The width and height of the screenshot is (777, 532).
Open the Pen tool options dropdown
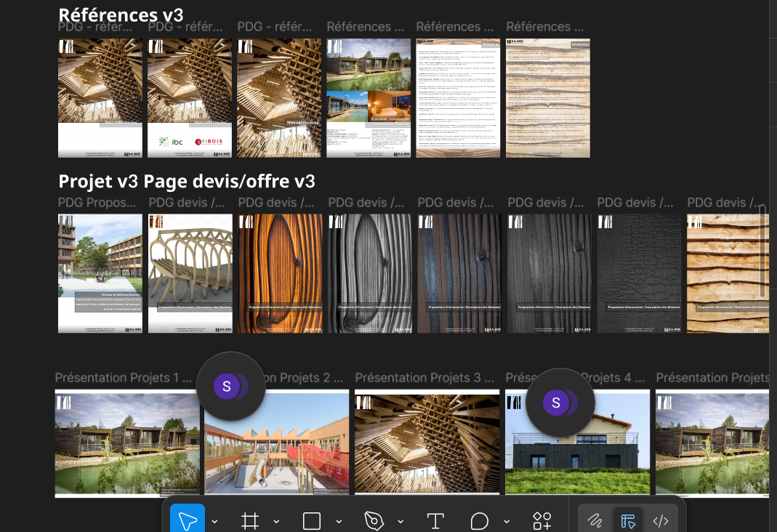click(400, 521)
